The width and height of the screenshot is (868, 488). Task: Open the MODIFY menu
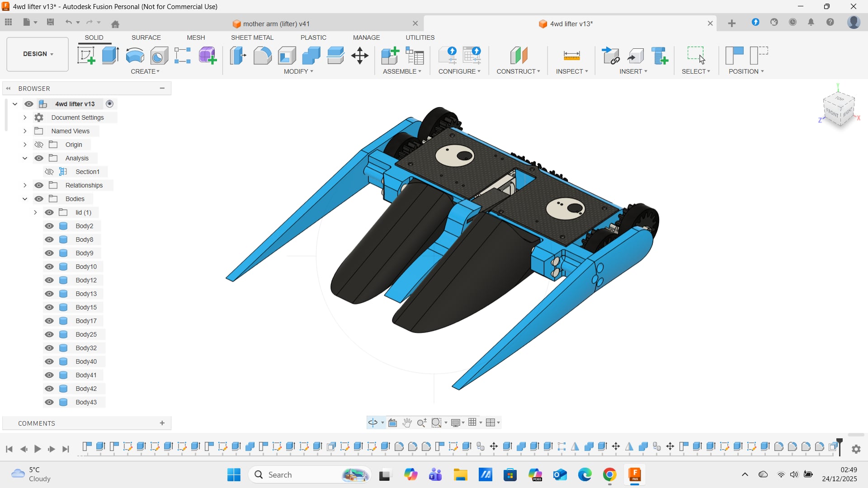coord(298,71)
